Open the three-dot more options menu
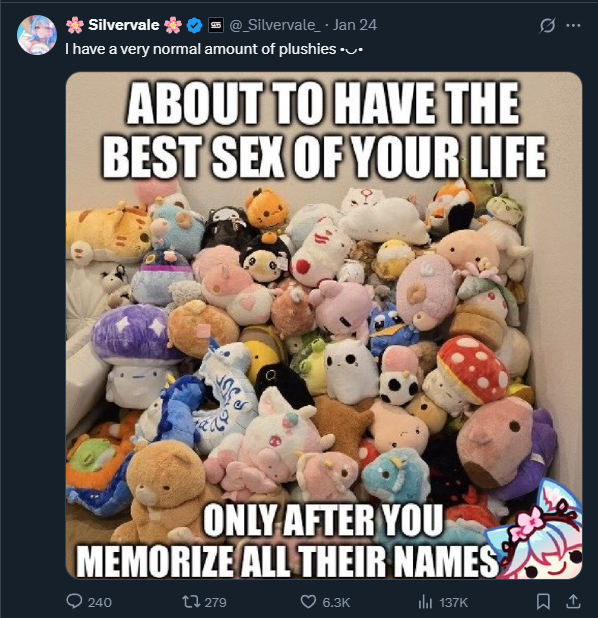The height and width of the screenshot is (618, 598). (x=573, y=26)
